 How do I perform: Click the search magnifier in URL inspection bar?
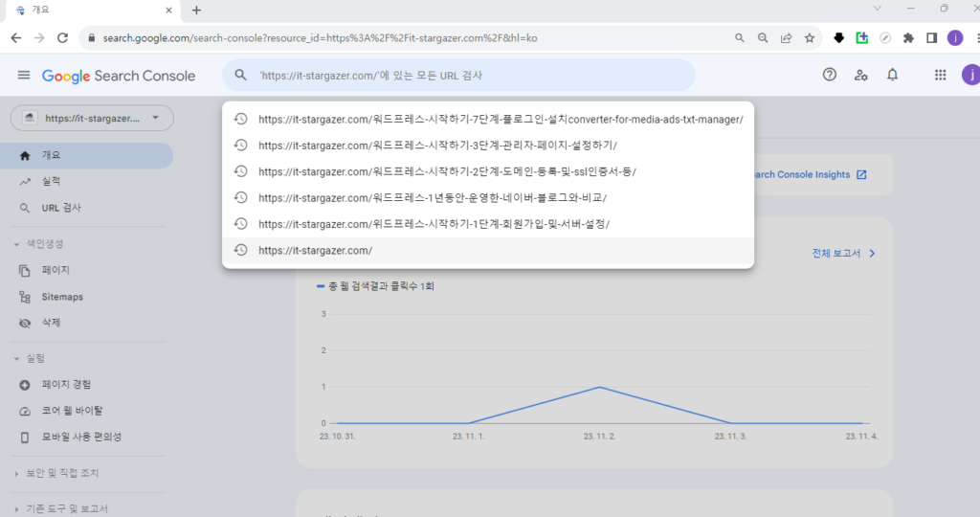click(240, 75)
